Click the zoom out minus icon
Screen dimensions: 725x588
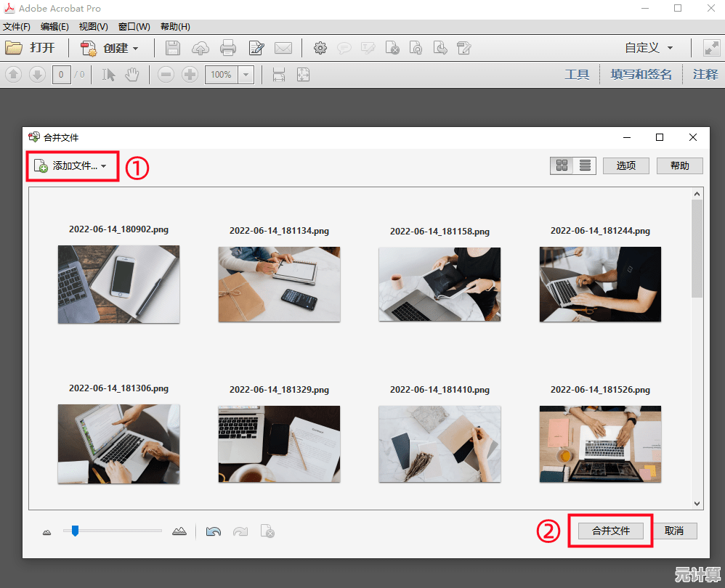click(x=166, y=74)
